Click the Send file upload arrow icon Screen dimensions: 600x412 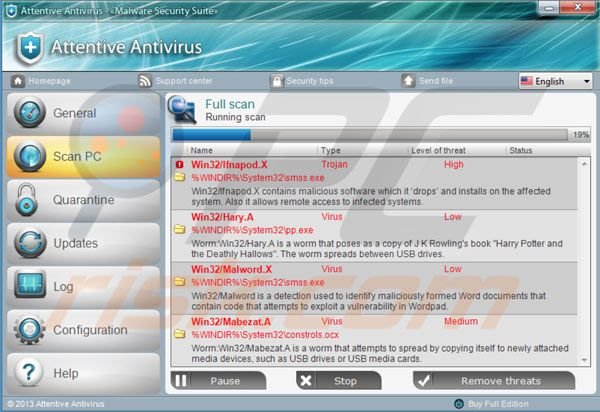click(x=408, y=81)
